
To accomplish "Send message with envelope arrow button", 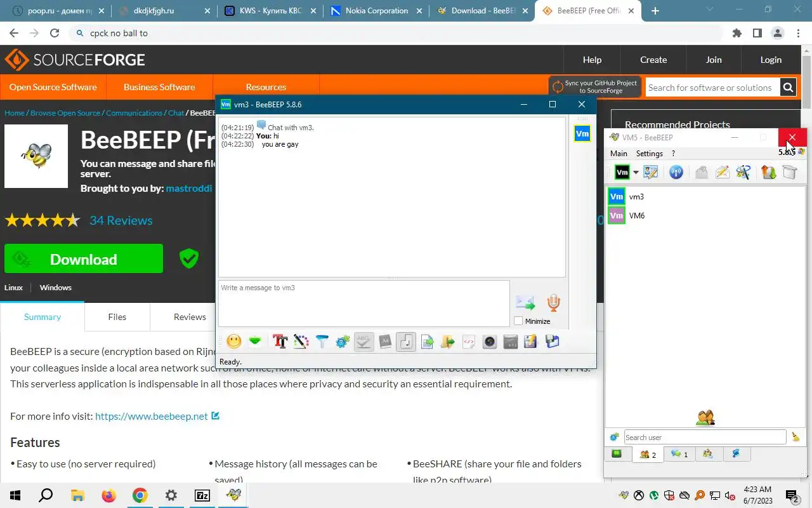I will point(525,303).
